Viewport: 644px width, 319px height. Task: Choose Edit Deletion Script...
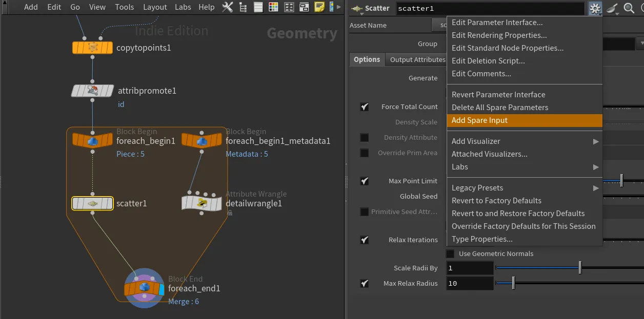(525, 61)
